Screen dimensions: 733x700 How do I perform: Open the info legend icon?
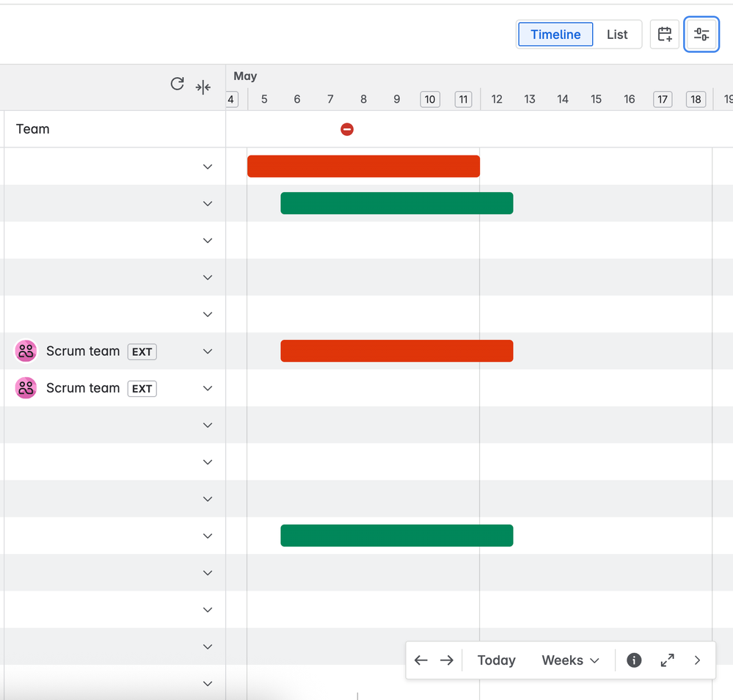(634, 660)
